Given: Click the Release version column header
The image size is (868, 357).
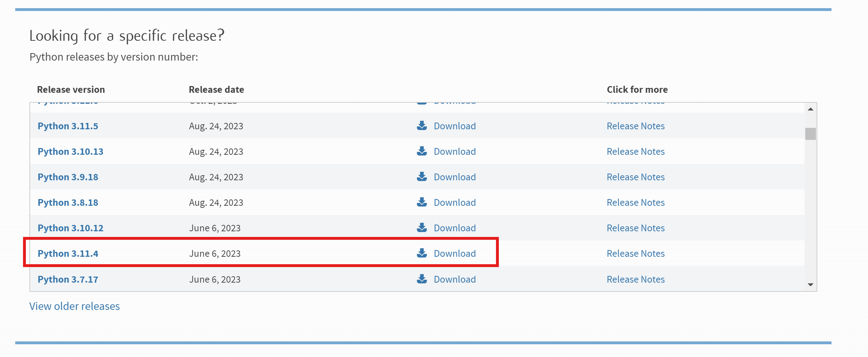Looking at the screenshot, I should (71, 90).
